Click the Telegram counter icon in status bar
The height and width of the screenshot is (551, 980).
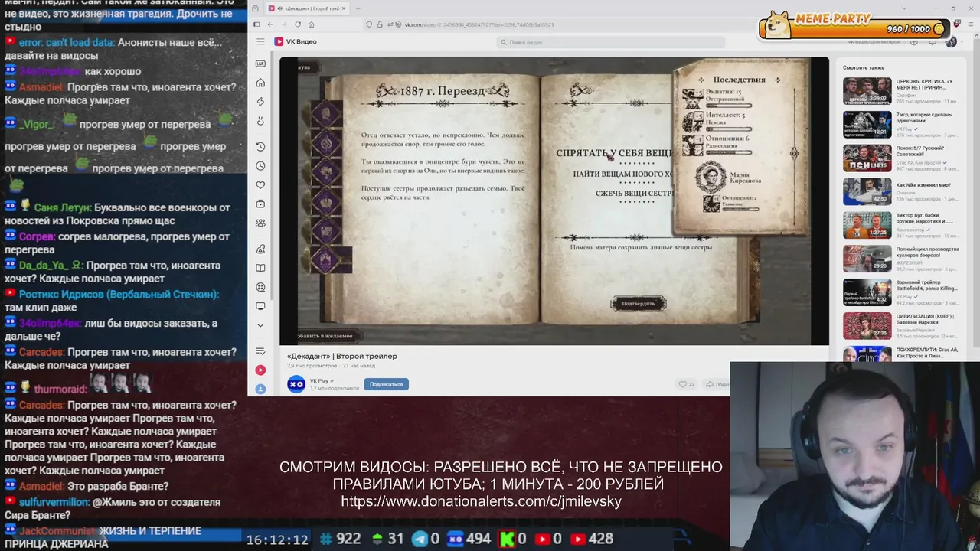420,539
